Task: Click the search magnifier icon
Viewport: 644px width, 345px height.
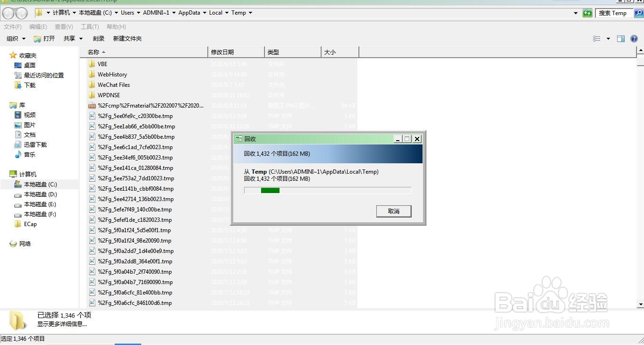Action: coord(638,13)
